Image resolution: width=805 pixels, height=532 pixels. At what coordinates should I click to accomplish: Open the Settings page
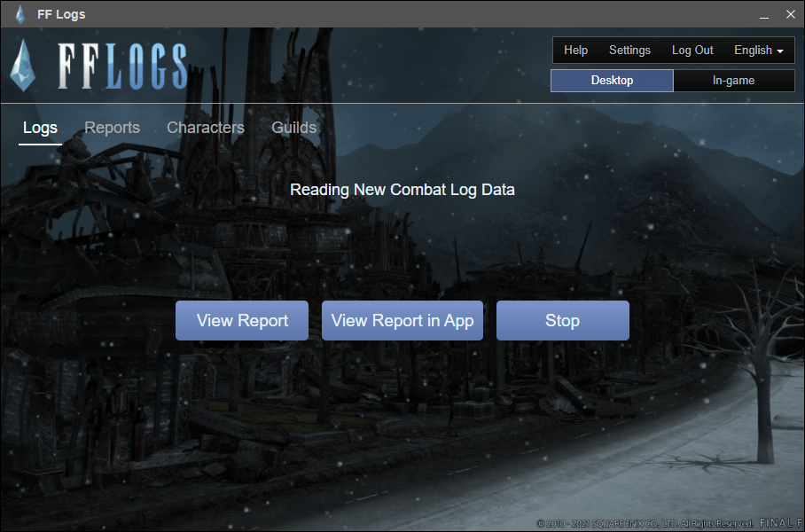629,51
